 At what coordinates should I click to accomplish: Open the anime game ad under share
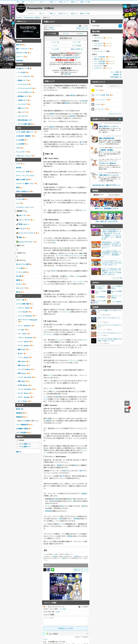(66, 586)
